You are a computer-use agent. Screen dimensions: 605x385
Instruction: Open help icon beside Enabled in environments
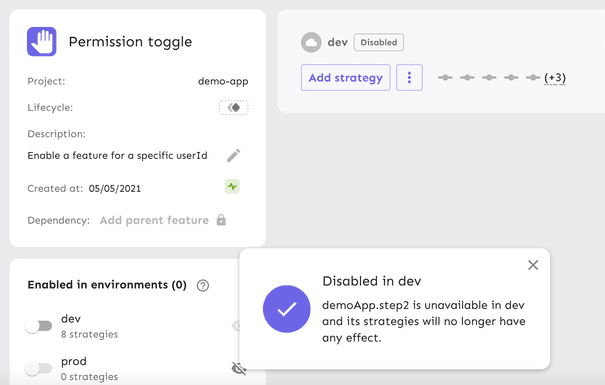[203, 285]
